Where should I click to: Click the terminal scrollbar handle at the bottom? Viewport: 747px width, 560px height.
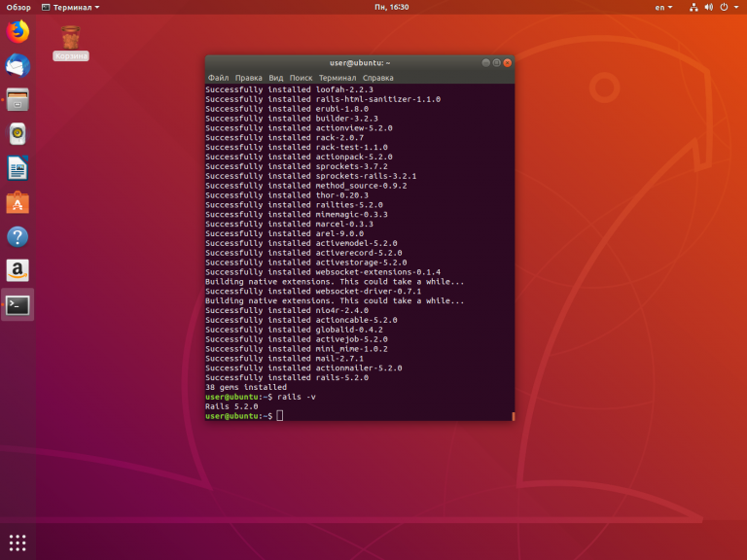point(514,416)
